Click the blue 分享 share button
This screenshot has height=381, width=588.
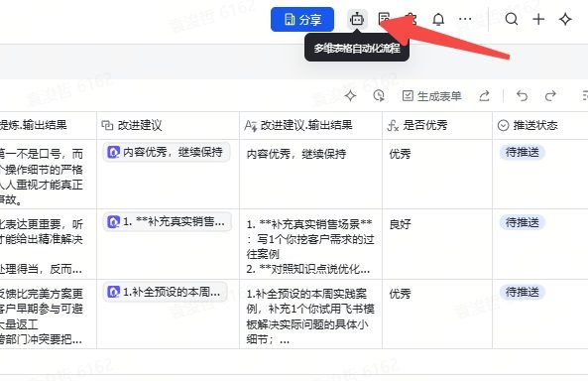(x=302, y=20)
